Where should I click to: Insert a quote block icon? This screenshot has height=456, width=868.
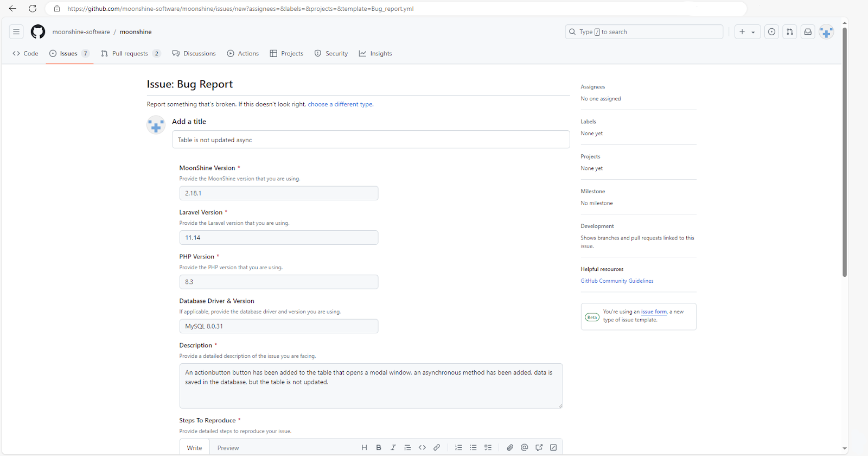407,447
